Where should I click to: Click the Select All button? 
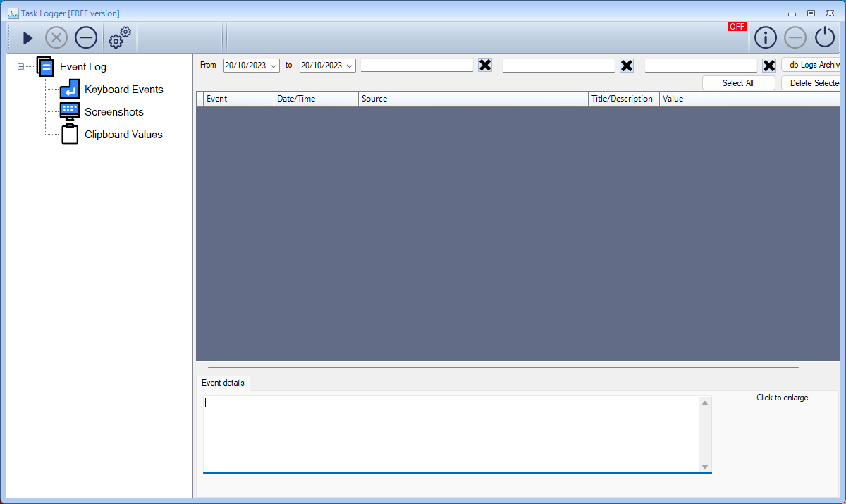tap(738, 83)
